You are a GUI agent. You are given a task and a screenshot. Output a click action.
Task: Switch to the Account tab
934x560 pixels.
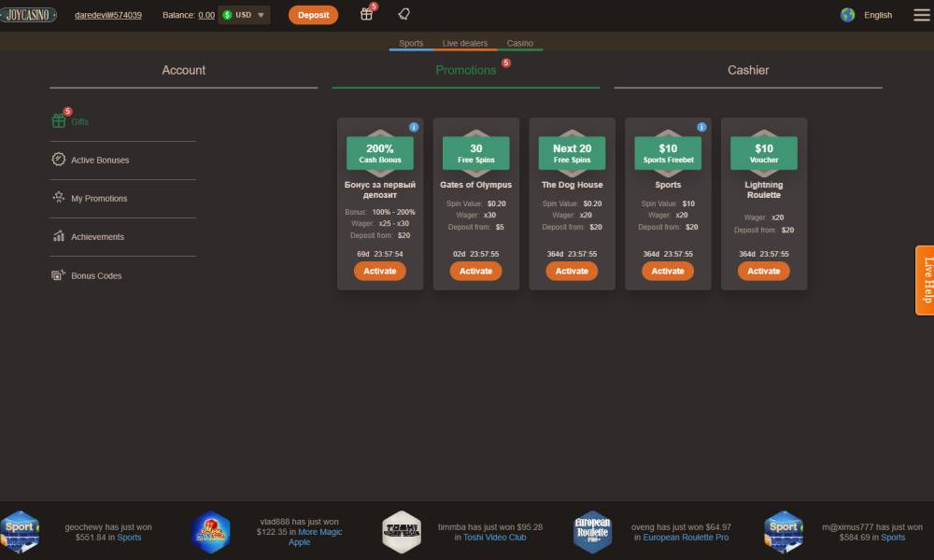(x=183, y=70)
